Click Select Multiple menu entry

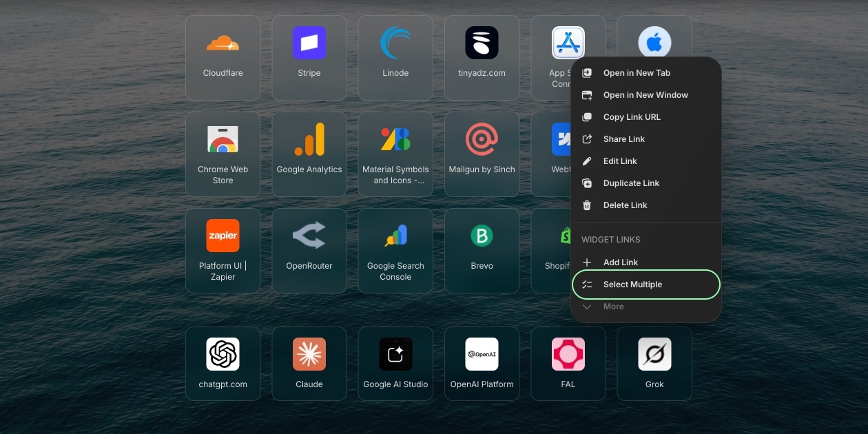pos(646,285)
